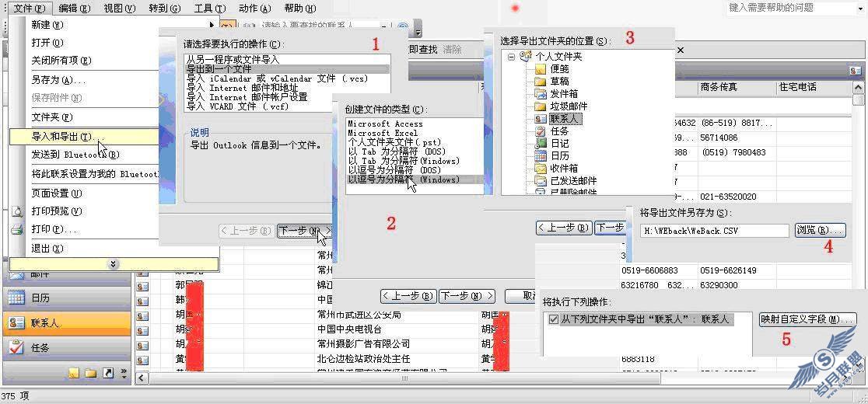
Task: Switch to 联系人 in the navigation pane
Action: point(67,323)
